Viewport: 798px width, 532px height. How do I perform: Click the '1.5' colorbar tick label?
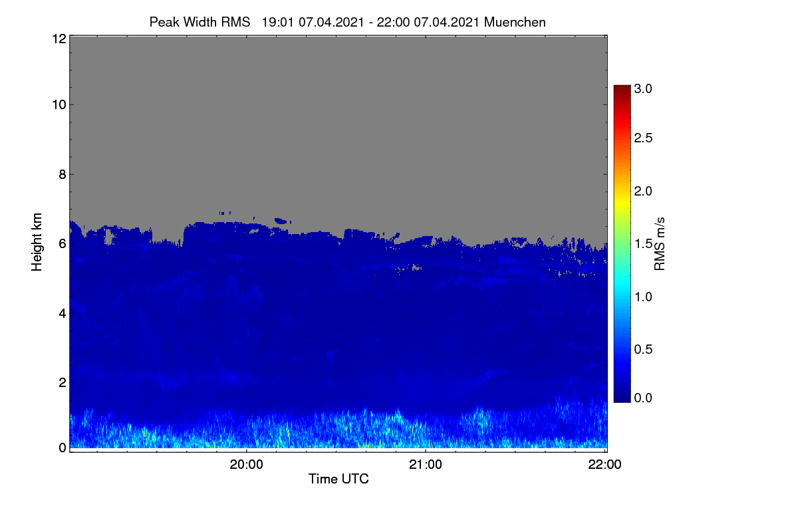click(643, 243)
